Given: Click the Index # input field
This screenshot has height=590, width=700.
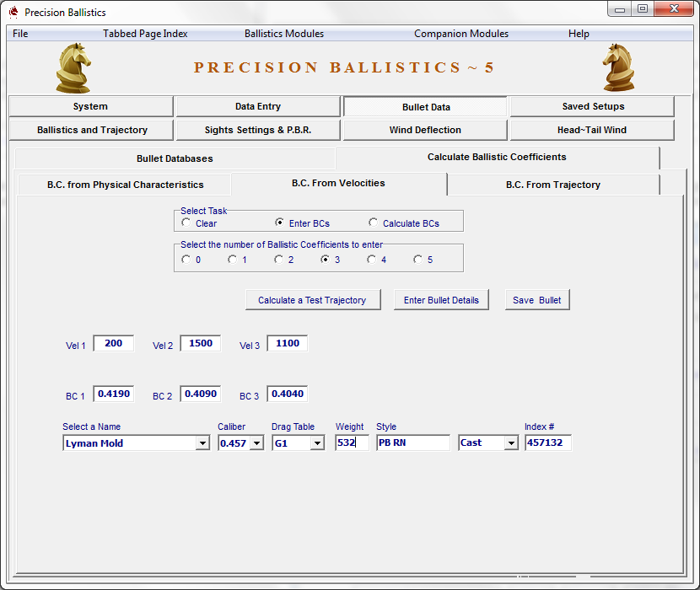Looking at the screenshot, I should [548, 442].
